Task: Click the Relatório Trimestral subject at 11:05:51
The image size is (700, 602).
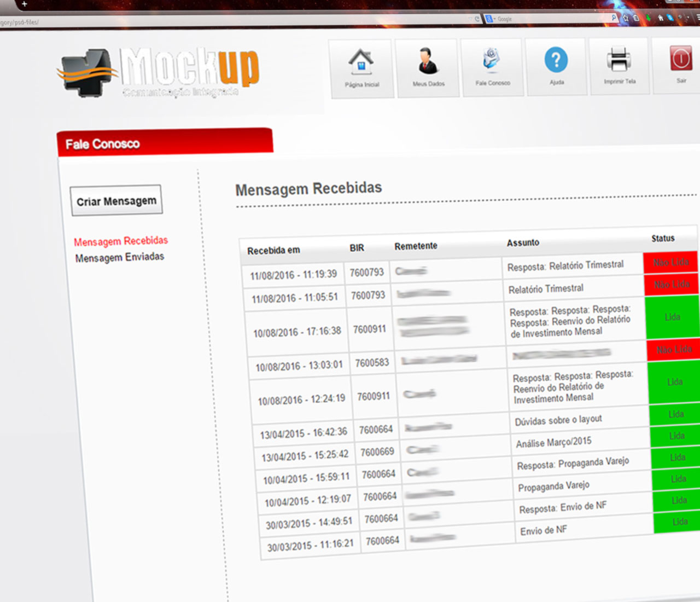Action: 546,288
